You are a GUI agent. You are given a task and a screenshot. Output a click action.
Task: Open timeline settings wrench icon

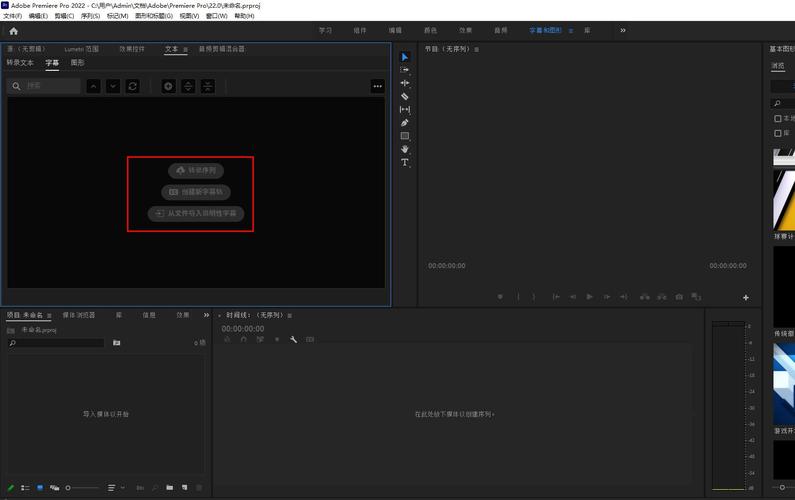pos(294,340)
